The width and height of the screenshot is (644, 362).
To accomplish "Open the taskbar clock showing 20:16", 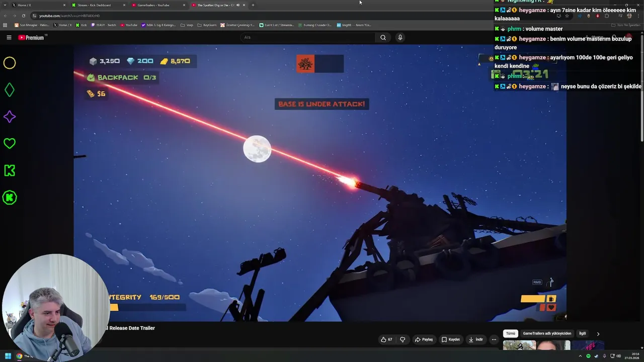I will pos(632,356).
